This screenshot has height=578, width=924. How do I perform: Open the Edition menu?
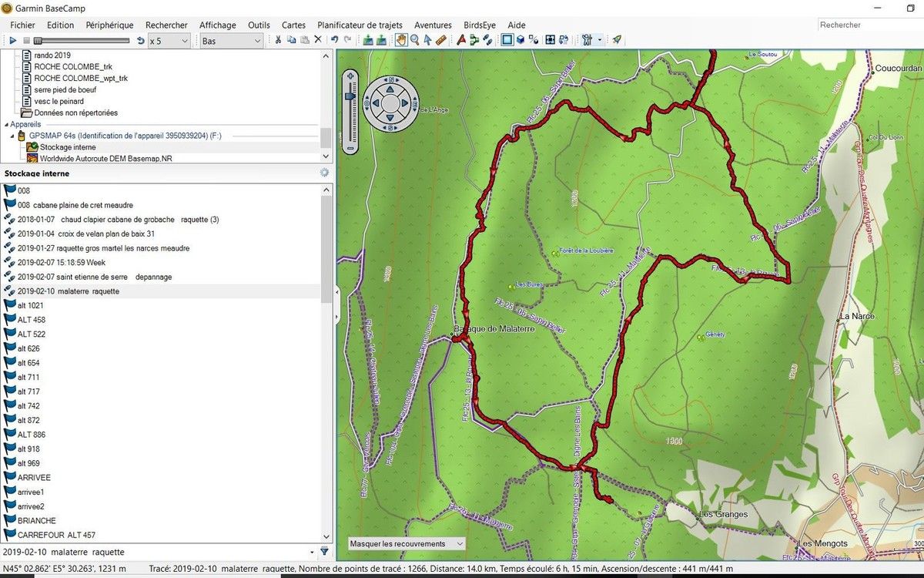61,25
